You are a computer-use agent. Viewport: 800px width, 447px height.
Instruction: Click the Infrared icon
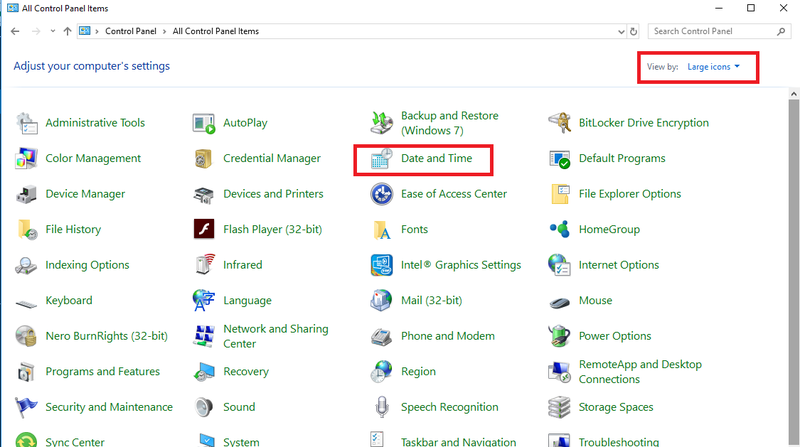205,265
